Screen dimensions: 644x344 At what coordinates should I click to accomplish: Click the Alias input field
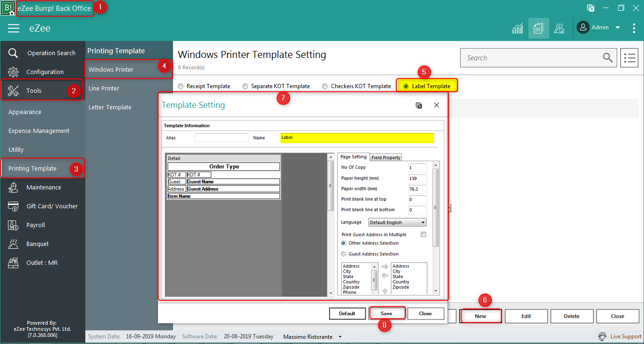pos(221,138)
